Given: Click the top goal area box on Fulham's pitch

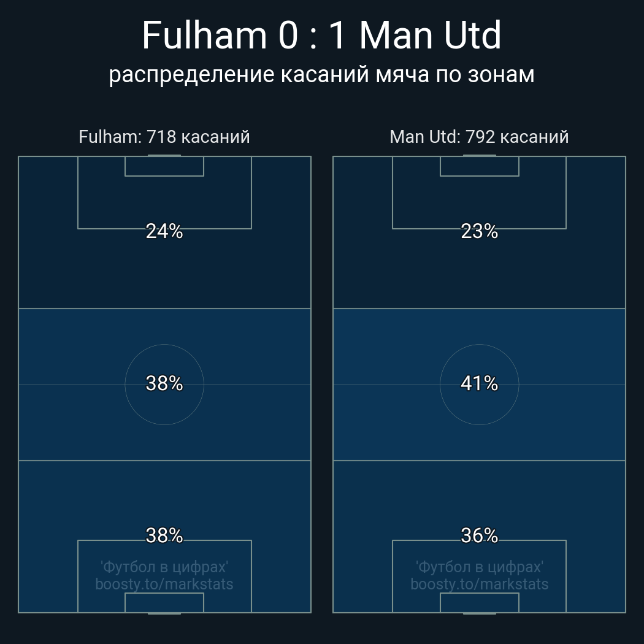Looking at the screenshot, I should 164,166.
